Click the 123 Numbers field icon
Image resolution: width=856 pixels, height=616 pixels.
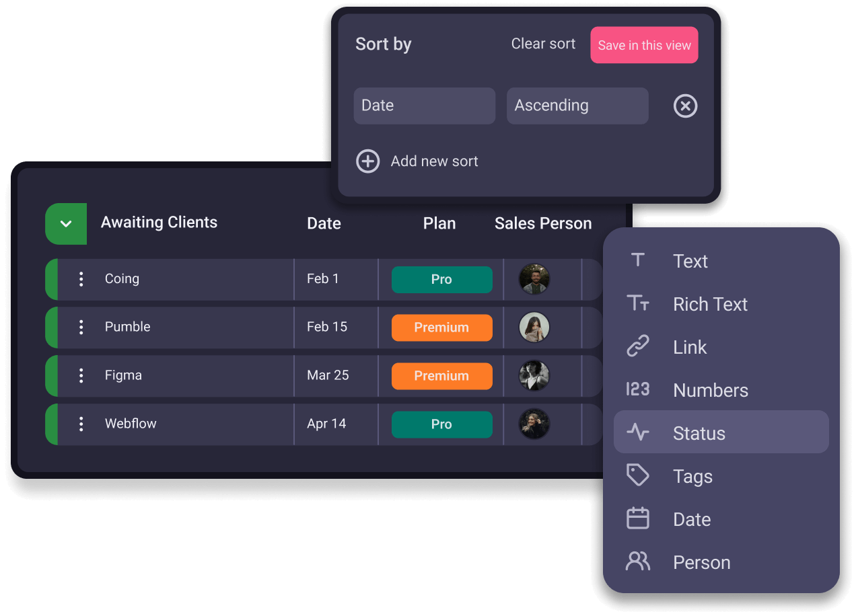tap(637, 389)
